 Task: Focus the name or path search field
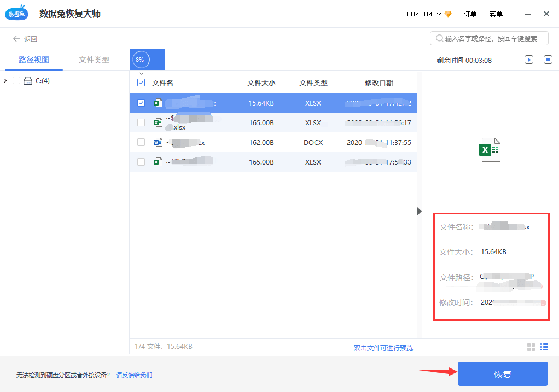[x=489, y=38]
